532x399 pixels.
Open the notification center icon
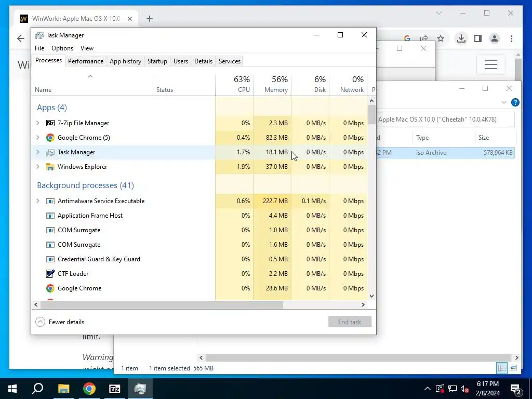[x=516, y=389]
